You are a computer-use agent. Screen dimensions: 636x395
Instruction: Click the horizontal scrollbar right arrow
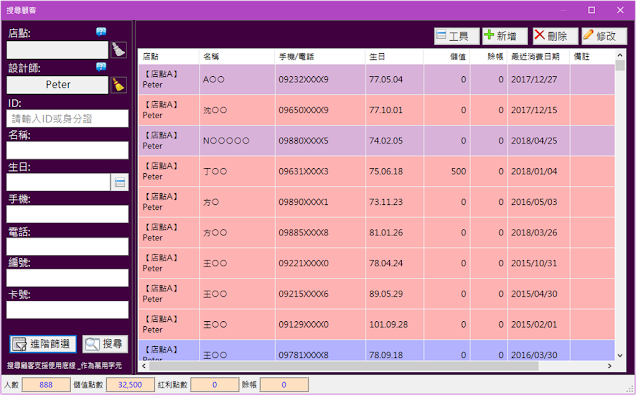pyautogui.click(x=610, y=366)
